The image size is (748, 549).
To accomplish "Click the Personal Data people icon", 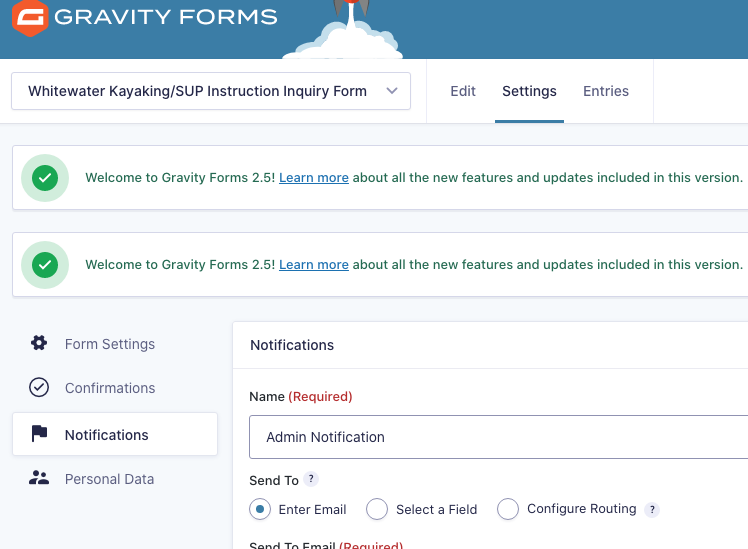I will coord(39,478).
